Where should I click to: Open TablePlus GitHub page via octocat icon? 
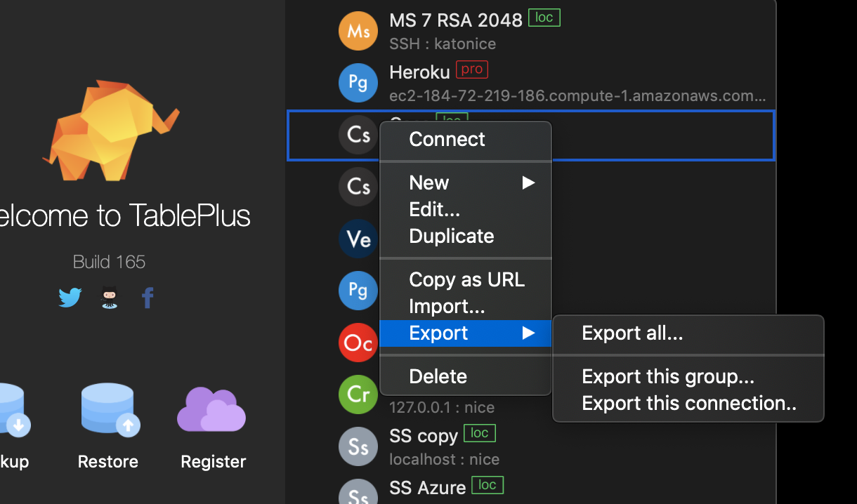[x=109, y=298]
